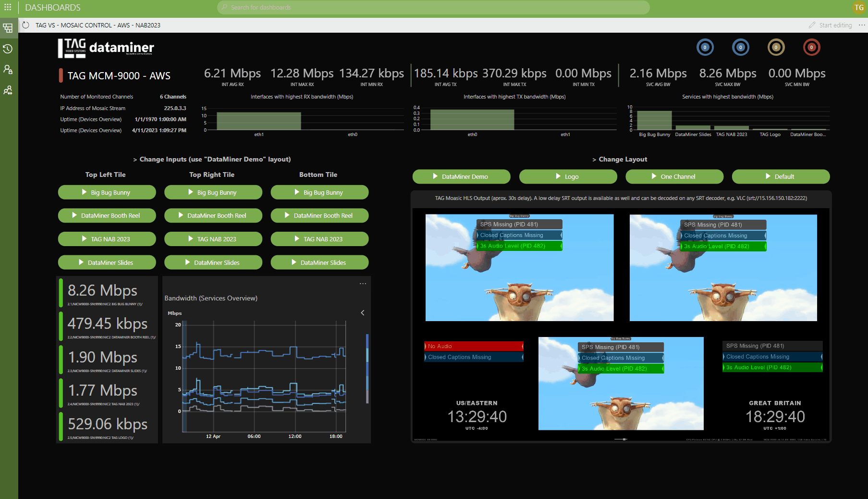Click the US/Eastern clock 13:29:40
The width and height of the screenshot is (868, 499).
(477, 416)
